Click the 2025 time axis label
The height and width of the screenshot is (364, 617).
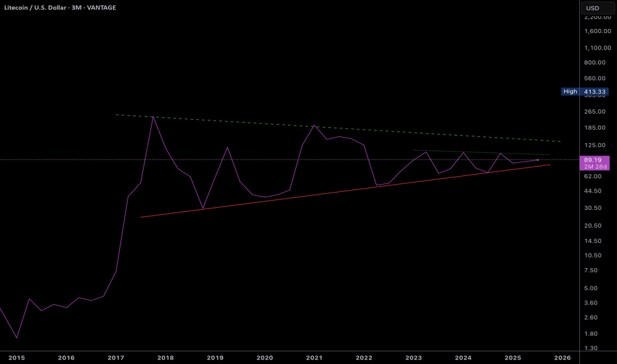click(512, 357)
